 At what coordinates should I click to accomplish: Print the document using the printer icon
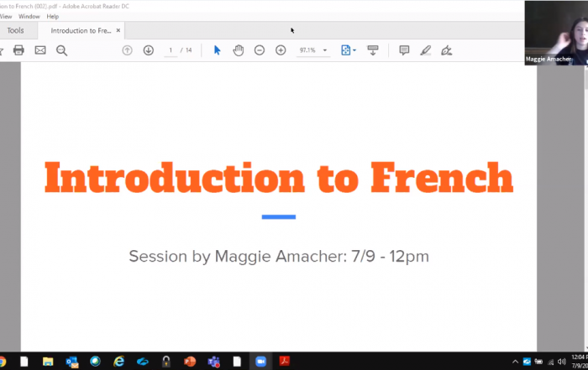[18, 50]
